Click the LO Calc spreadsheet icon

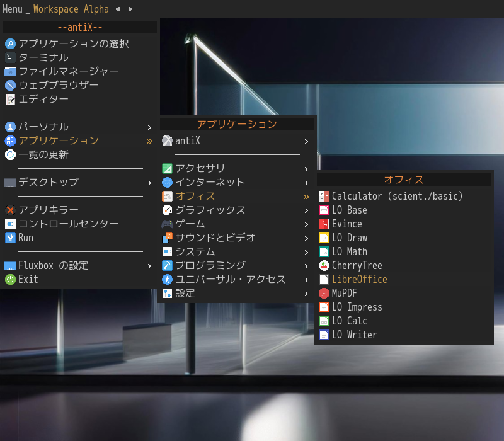(x=324, y=321)
